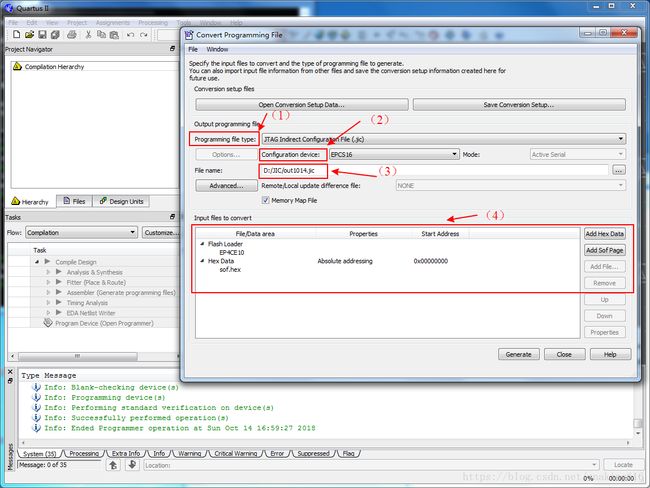The width and height of the screenshot is (650, 488).
Task: Float the Messages panel using its dock icon
Action: (10, 380)
